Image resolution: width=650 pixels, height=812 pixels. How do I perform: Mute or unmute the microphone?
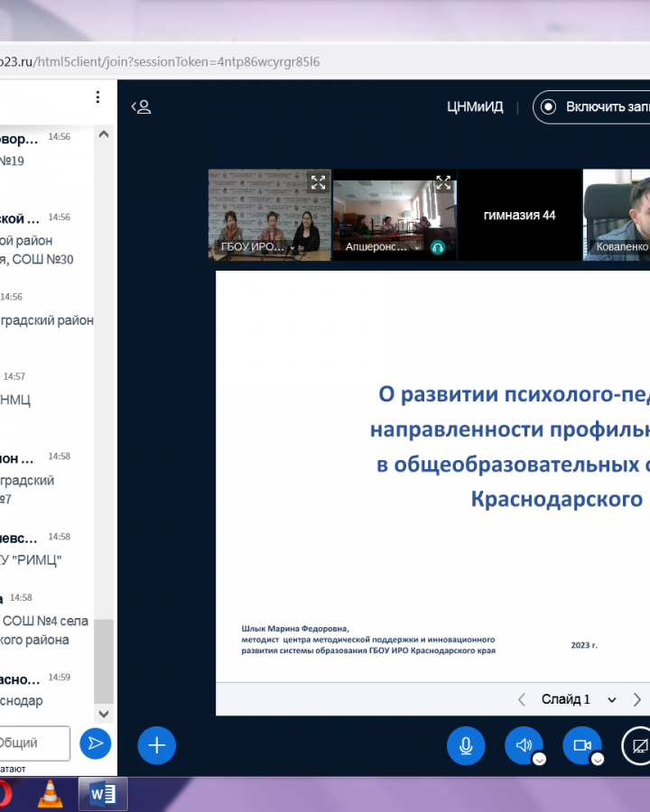466,745
